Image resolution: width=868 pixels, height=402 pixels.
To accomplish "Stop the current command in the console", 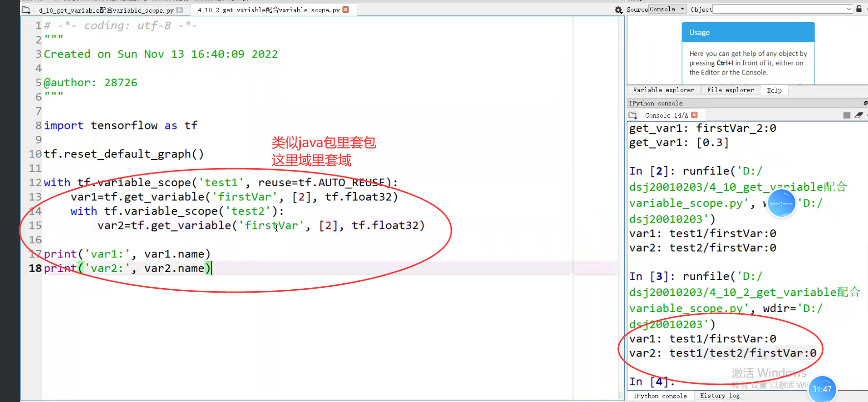I will 846,115.
